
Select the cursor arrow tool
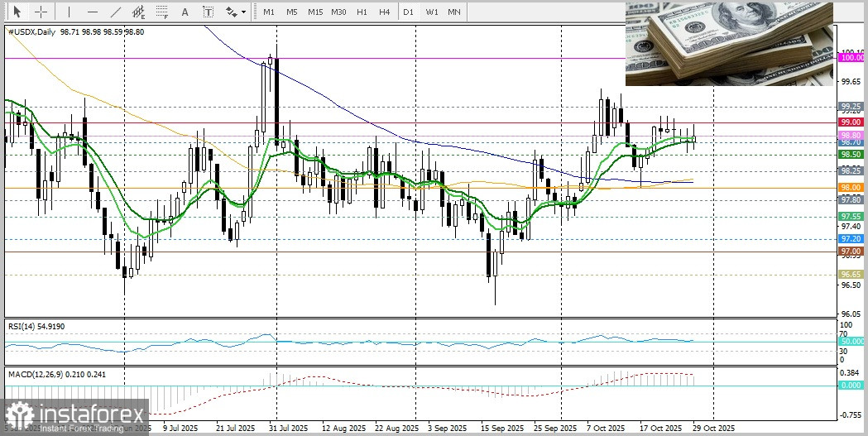point(17,12)
